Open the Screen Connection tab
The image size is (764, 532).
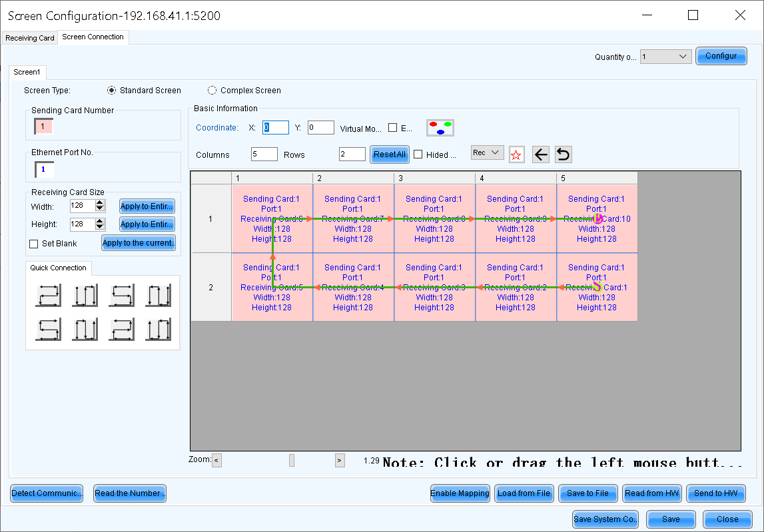[x=93, y=37]
